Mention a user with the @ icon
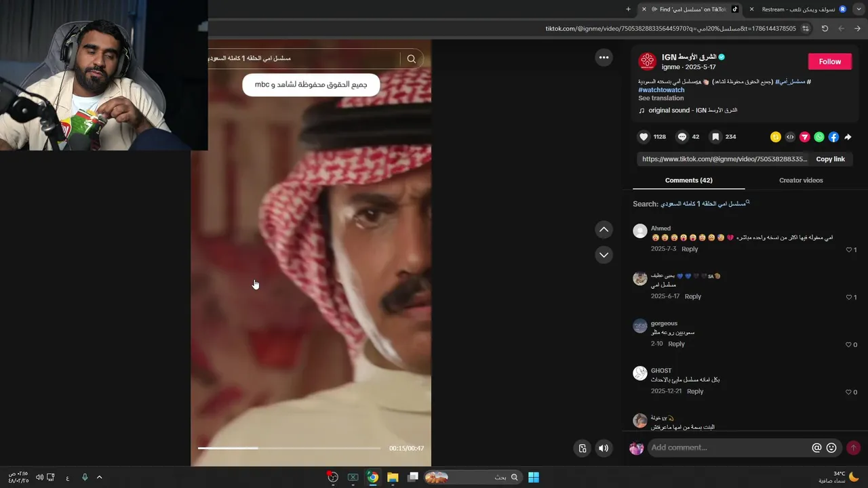 click(817, 448)
